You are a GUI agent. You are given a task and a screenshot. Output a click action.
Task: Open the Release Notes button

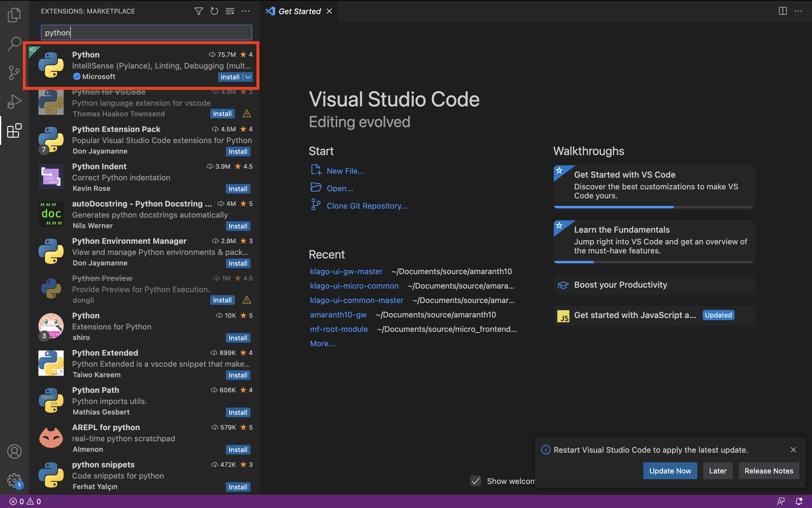[769, 471]
